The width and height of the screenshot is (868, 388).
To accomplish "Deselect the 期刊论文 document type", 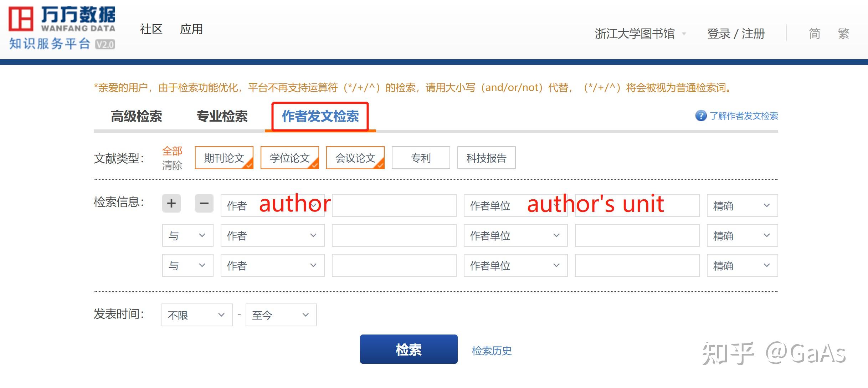I will coord(224,158).
